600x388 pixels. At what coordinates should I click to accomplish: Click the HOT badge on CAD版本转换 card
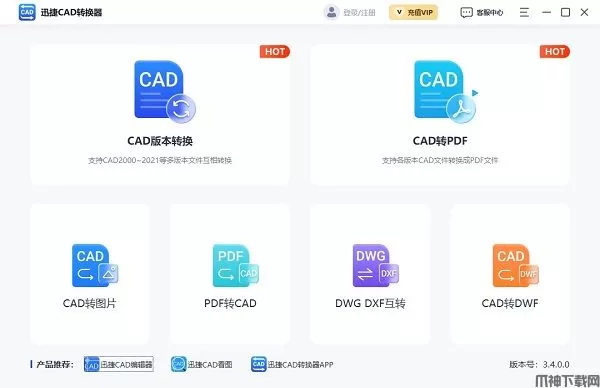point(275,52)
